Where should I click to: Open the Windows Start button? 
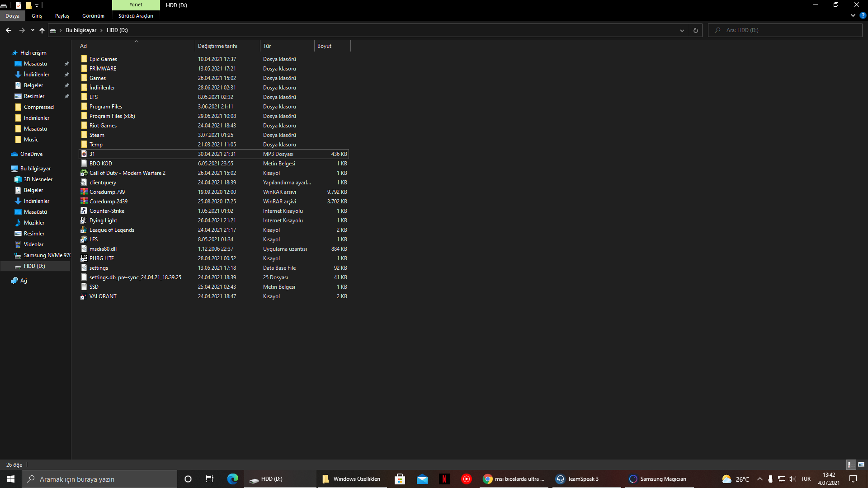[x=11, y=479]
